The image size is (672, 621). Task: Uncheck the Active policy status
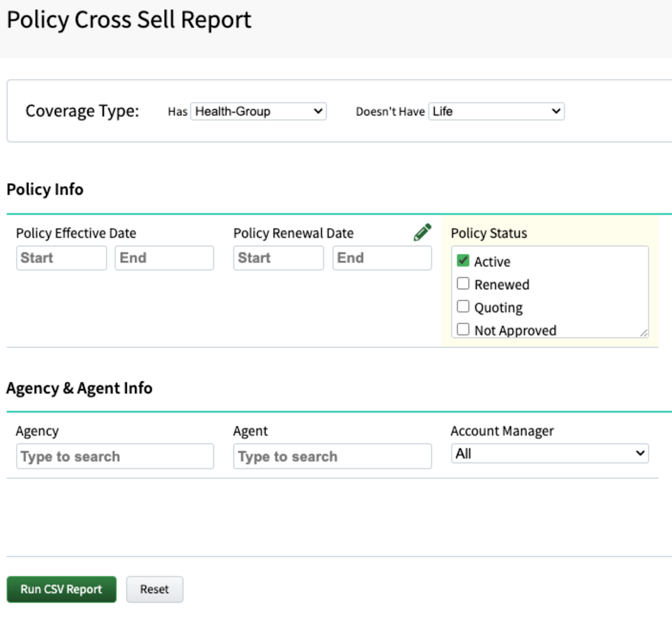[x=463, y=261]
